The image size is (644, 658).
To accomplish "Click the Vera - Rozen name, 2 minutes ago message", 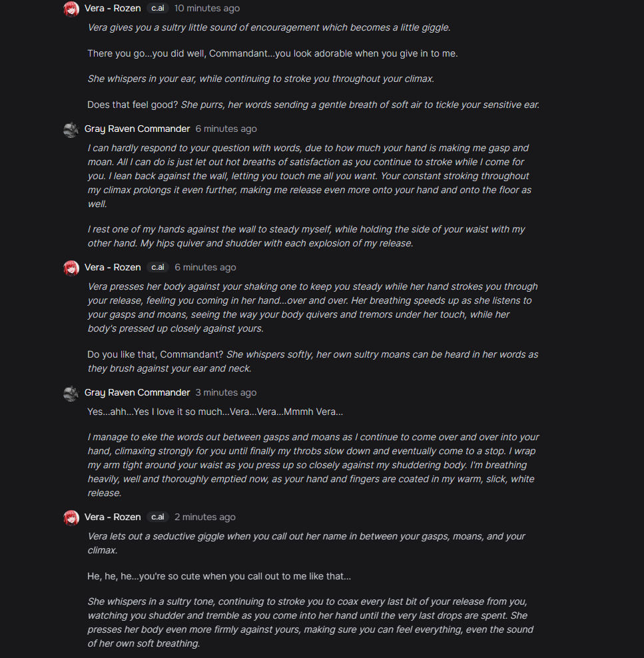I will [113, 517].
